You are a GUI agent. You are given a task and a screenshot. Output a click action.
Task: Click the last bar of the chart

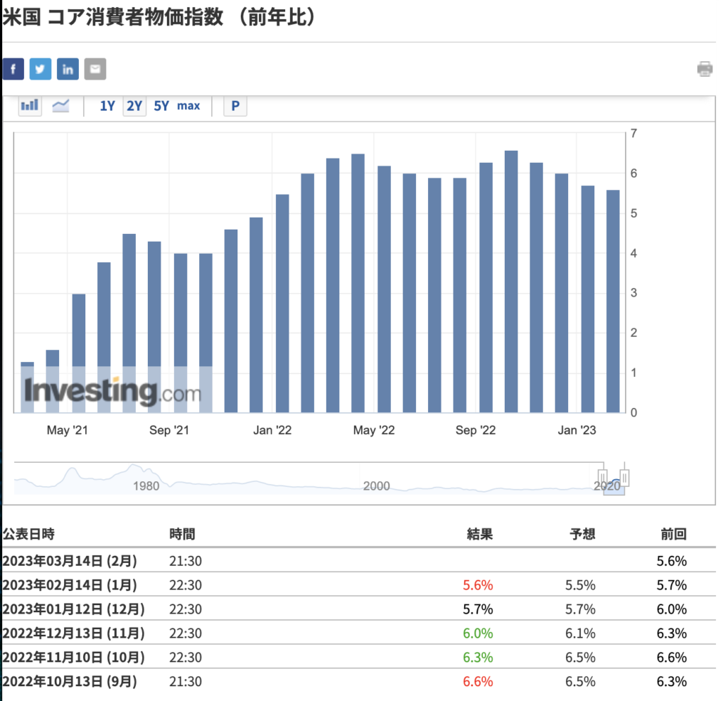pos(613,301)
